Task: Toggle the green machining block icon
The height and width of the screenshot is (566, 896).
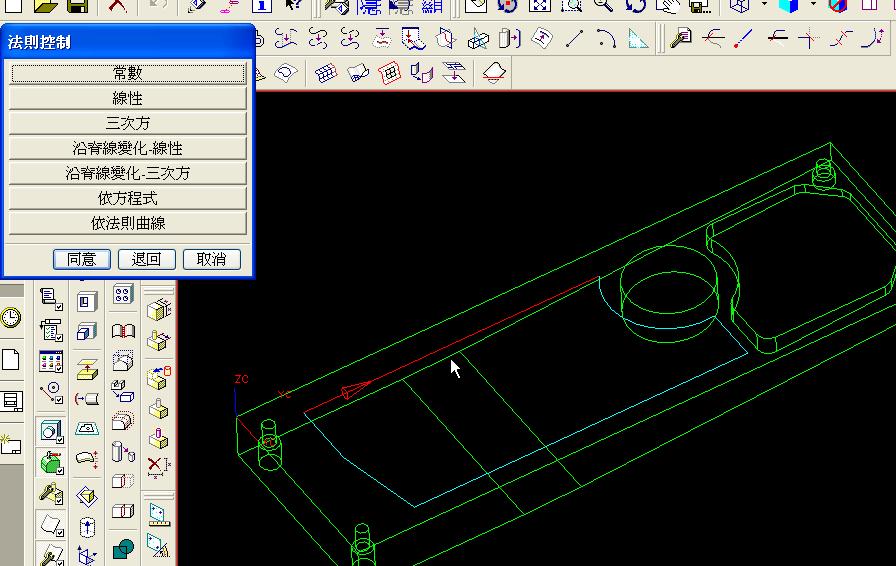Action: click(51, 463)
